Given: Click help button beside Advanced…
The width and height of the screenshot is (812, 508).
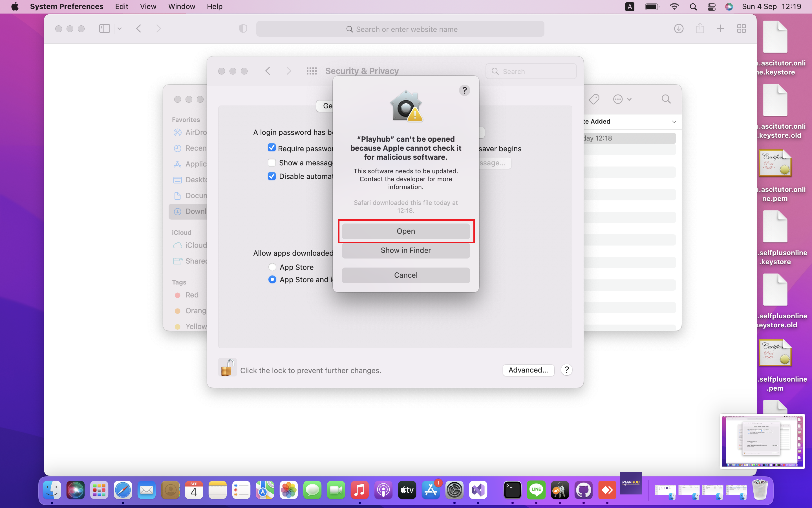Looking at the screenshot, I should point(566,370).
